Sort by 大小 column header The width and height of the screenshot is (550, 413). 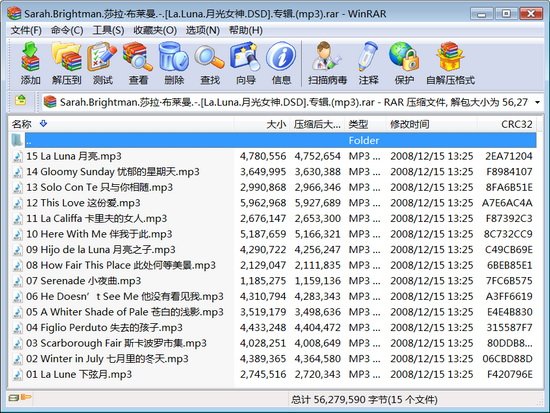262,124
